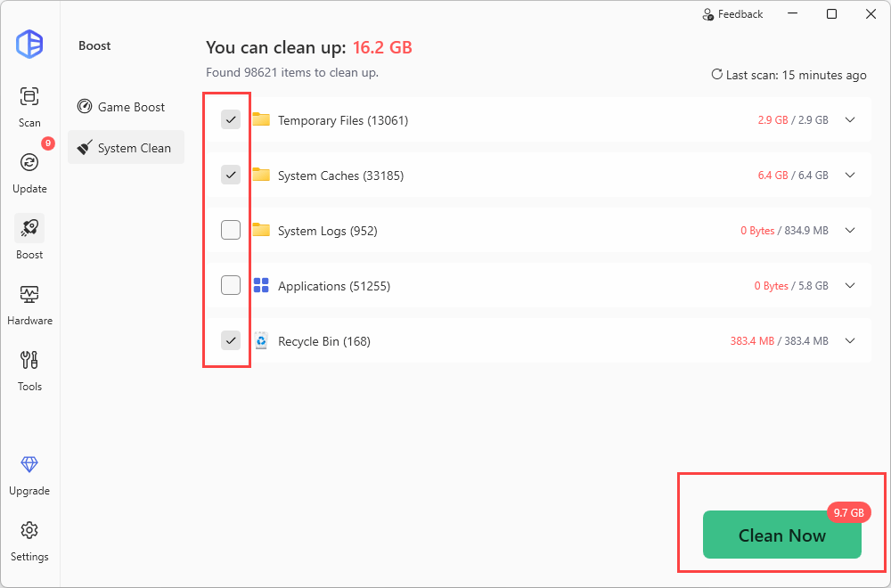The width and height of the screenshot is (891, 588).
Task: Select the Boost rocket icon
Action: 29,229
